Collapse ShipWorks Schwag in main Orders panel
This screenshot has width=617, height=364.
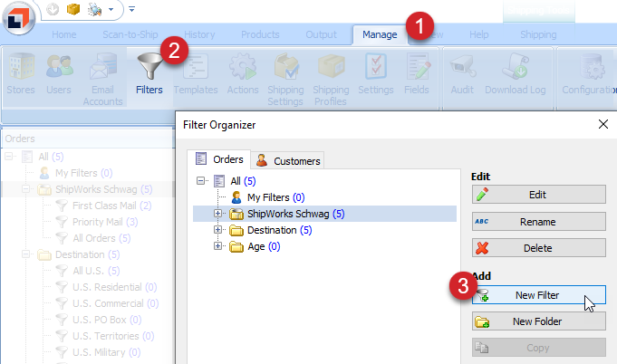coord(25,189)
